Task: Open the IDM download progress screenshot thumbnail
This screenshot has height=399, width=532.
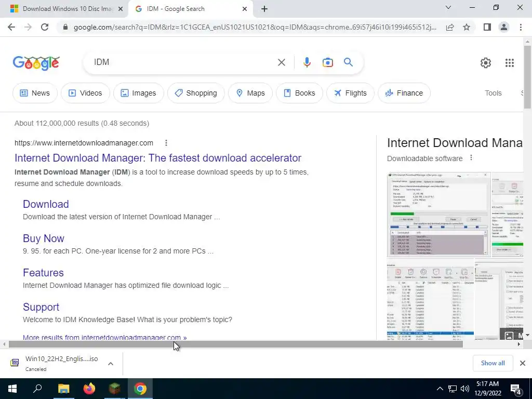Action: (438, 215)
